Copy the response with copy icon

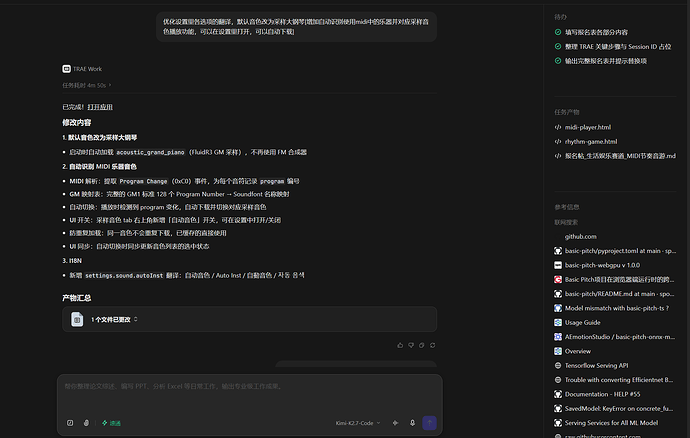click(x=422, y=345)
